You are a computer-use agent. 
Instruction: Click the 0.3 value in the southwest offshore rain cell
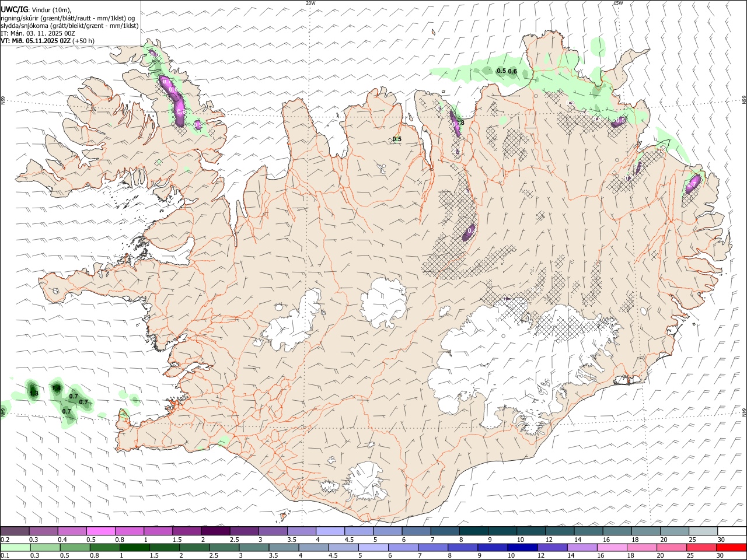pos(34,394)
